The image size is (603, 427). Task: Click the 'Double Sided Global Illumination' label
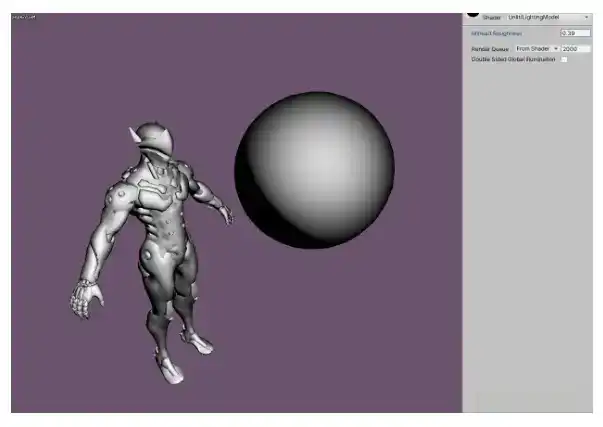click(x=513, y=59)
